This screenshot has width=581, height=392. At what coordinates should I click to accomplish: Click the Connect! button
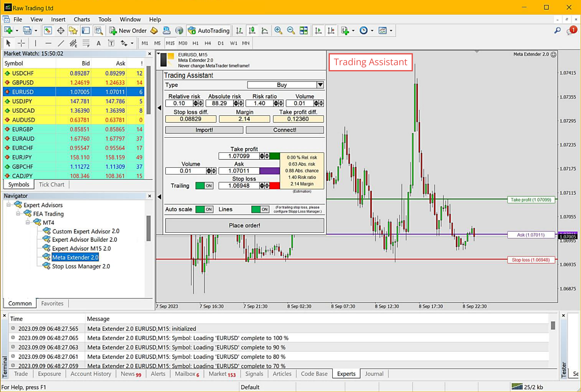point(285,130)
